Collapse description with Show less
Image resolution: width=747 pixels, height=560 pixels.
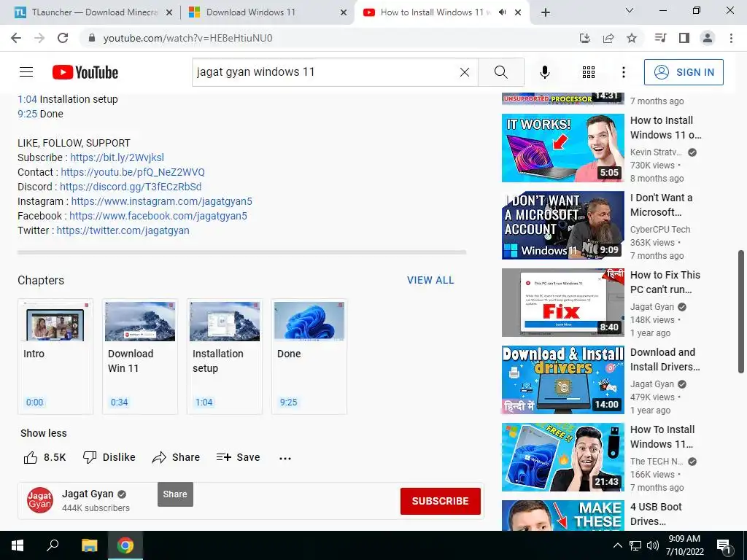click(x=43, y=433)
